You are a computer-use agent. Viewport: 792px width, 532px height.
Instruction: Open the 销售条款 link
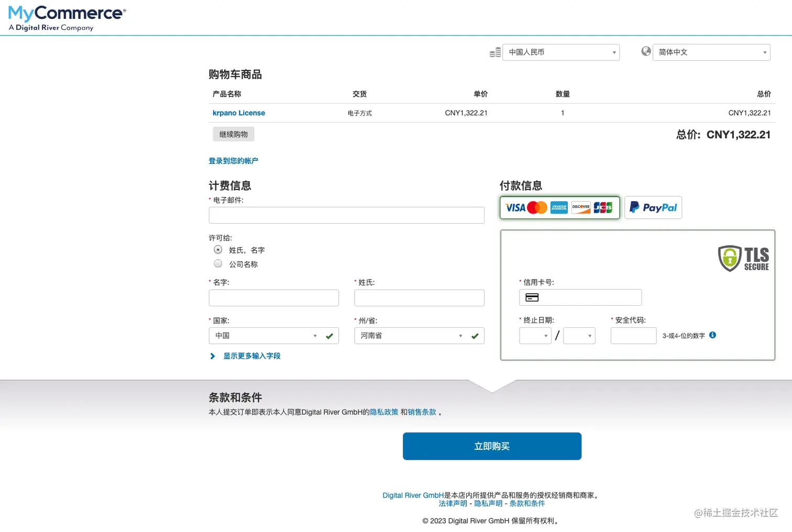tap(422, 412)
